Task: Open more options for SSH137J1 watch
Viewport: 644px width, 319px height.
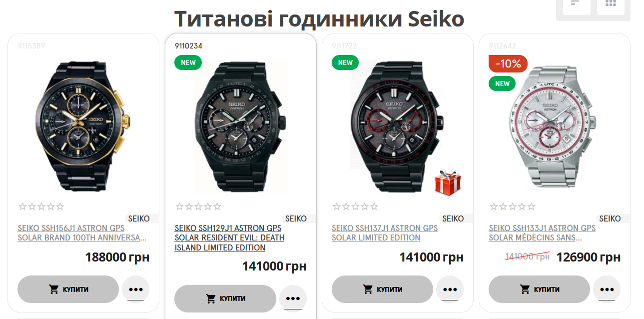Action: (450, 289)
